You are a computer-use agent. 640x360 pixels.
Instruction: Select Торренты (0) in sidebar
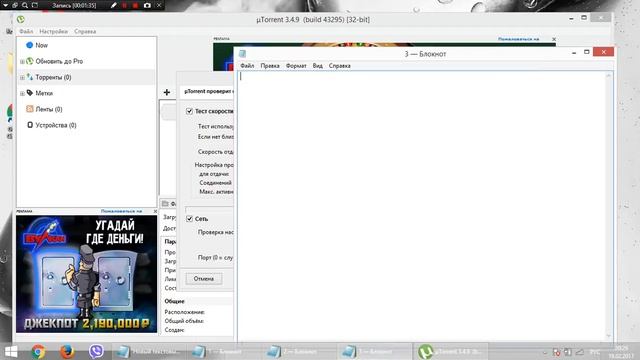click(53, 77)
